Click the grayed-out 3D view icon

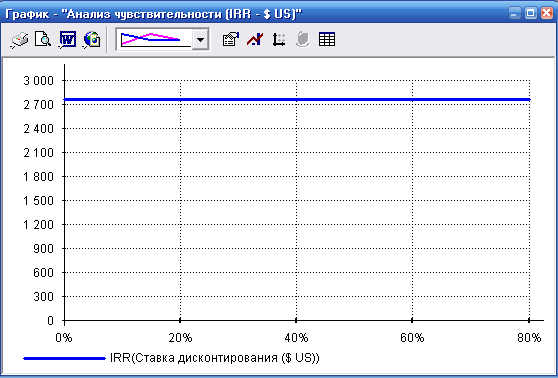302,39
